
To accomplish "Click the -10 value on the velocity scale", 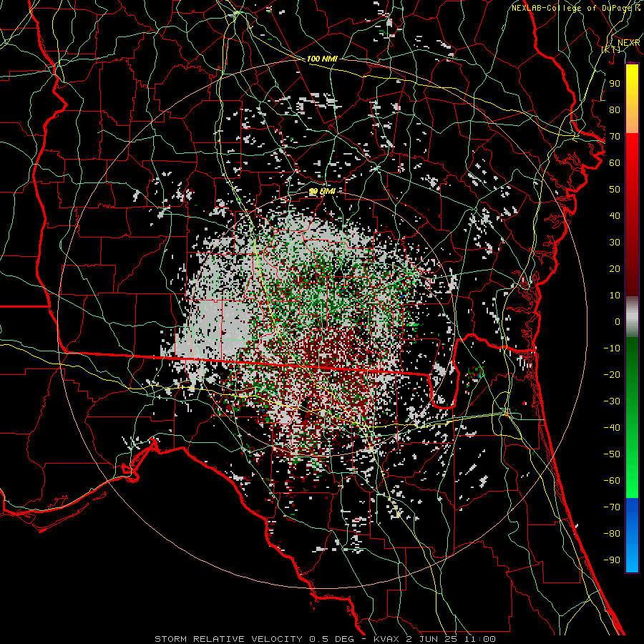I will (612, 348).
